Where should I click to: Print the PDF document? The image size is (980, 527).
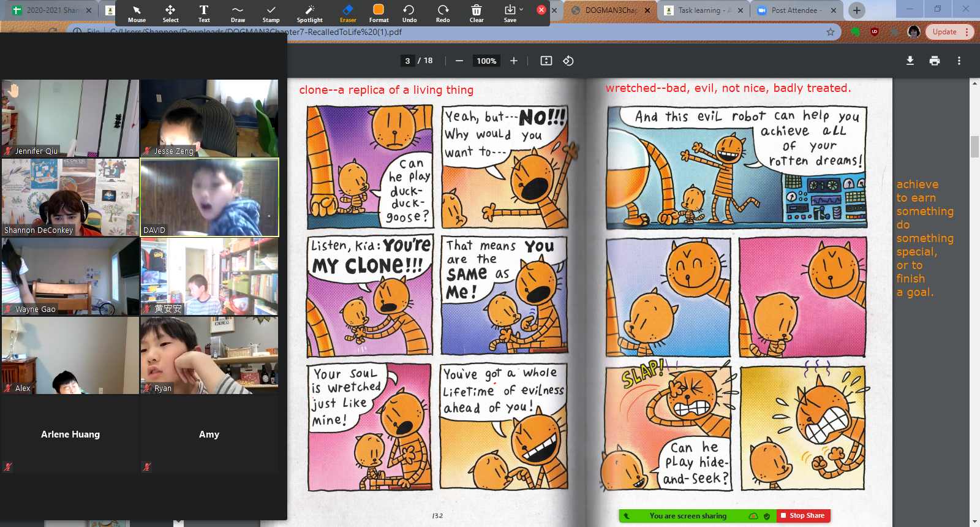[935, 61]
